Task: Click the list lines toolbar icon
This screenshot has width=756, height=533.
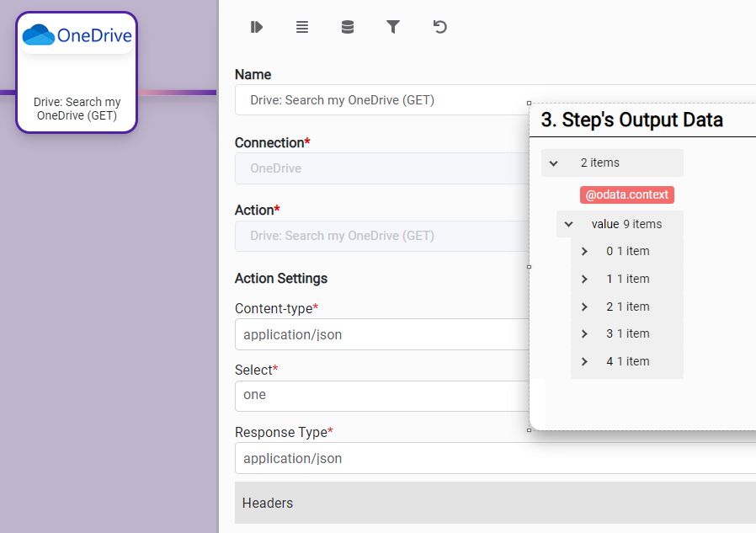Action: point(302,27)
